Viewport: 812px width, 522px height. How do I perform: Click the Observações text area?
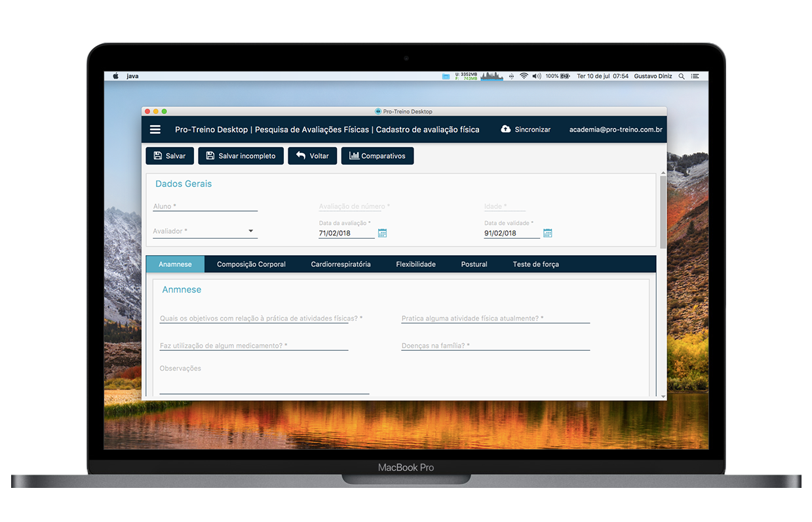pos(264,379)
